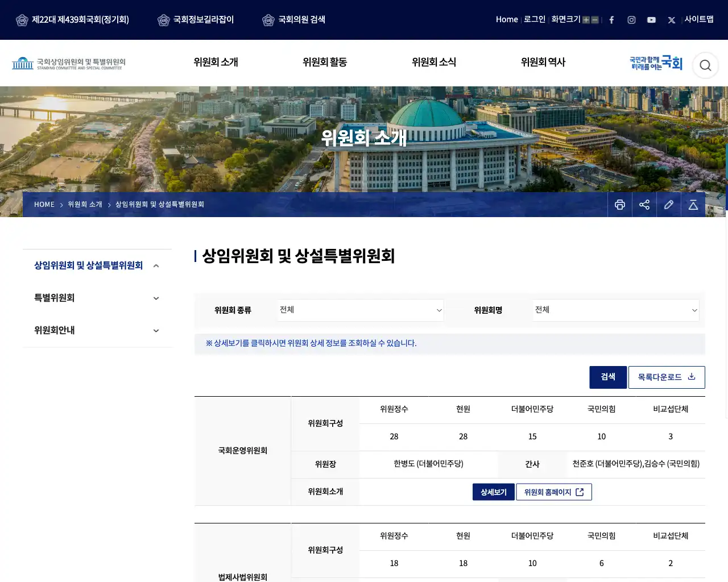Open 국회의원 검색 link
This screenshot has height=582, width=728.
pos(293,20)
